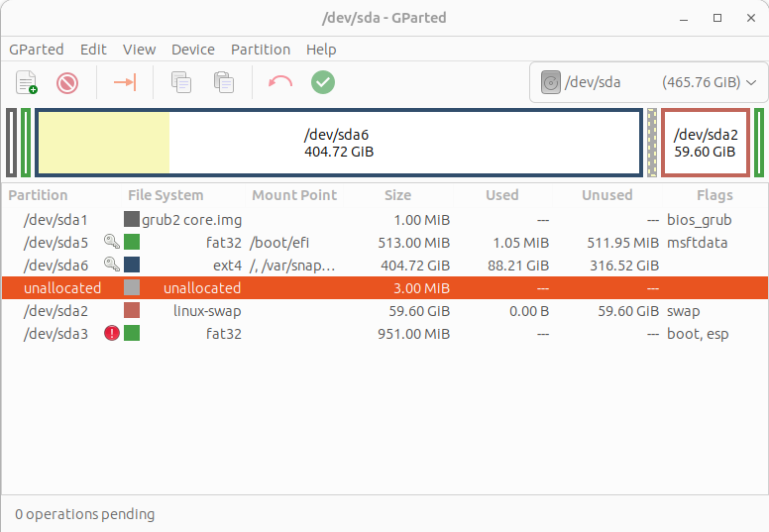Screen dimensions: 769x532
Task: Select the /dev/sda2 block in disk graphic
Action: coord(706,143)
